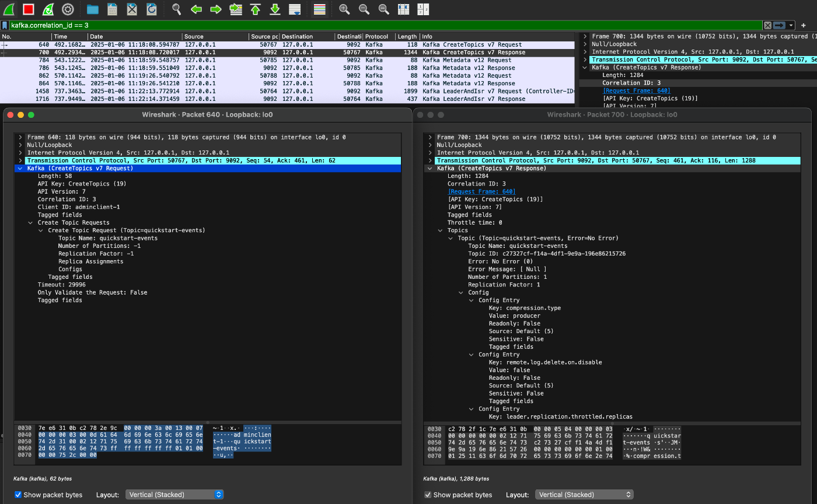Open a capture file via the folder icon
This screenshot has width=817, height=504.
[x=92, y=9]
